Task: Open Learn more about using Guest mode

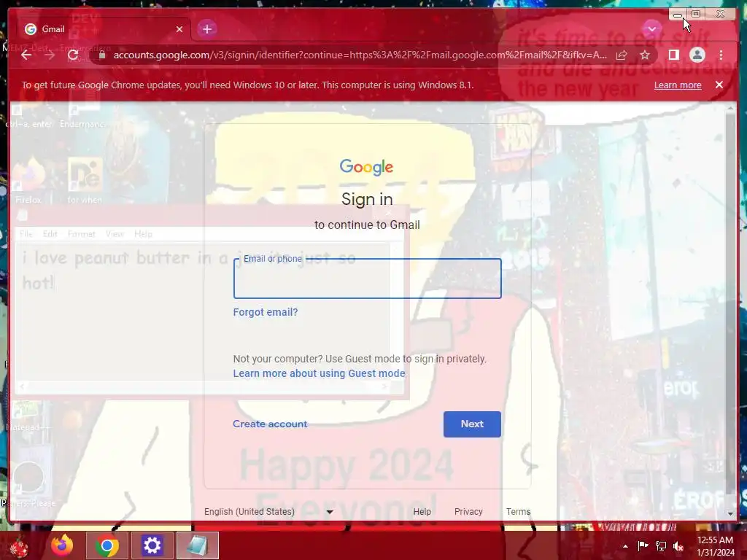Action: (x=320, y=373)
